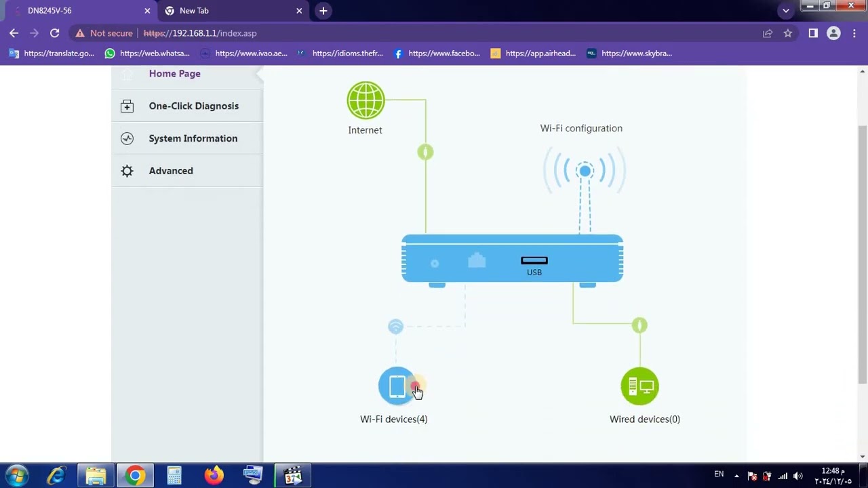
Task: Open the idioms.thefr bookmark
Action: click(x=340, y=54)
